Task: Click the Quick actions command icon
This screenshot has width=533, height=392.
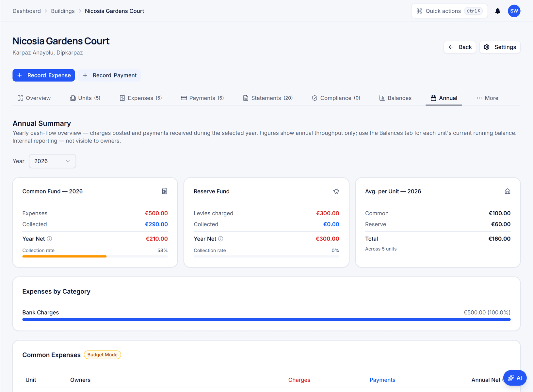Action: (419, 11)
